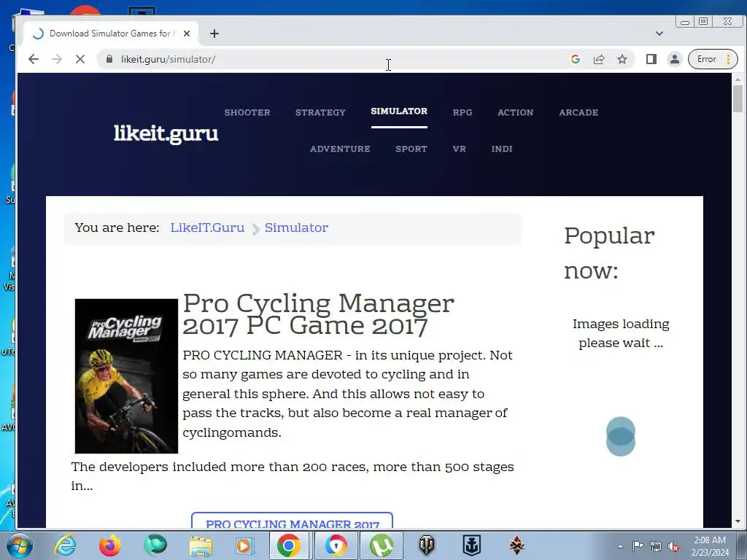This screenshot has width=747, height=560.
Task: Click the muted volume tray icon
Action: pos(673,546)
